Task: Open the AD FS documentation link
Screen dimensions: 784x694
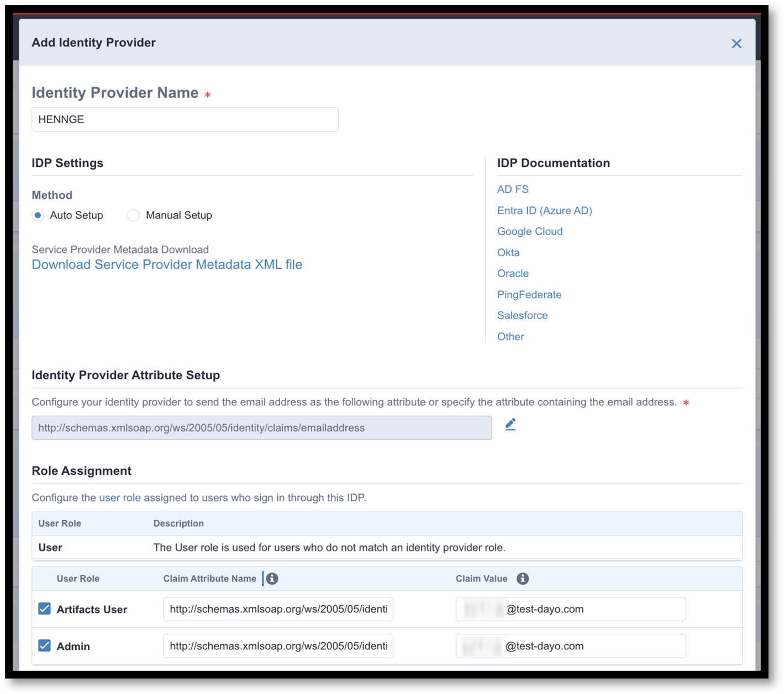Action: [x=513, y=189]
